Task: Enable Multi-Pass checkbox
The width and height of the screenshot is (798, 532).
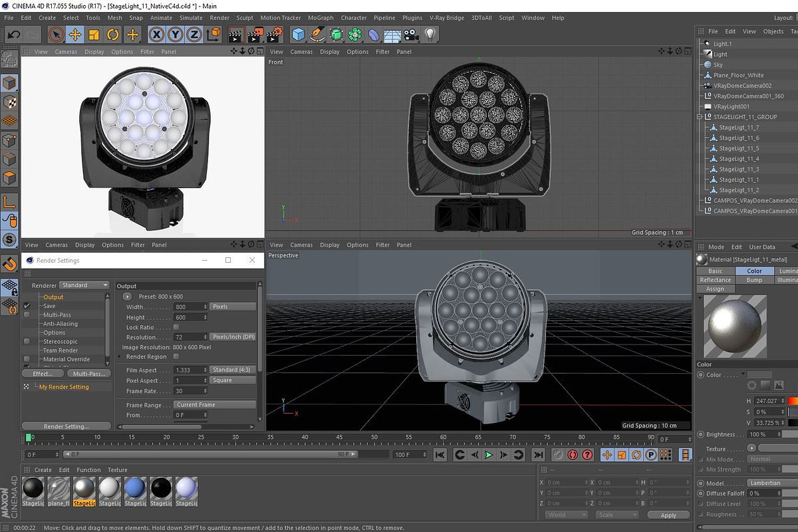Action: click(x=27, y=315)
